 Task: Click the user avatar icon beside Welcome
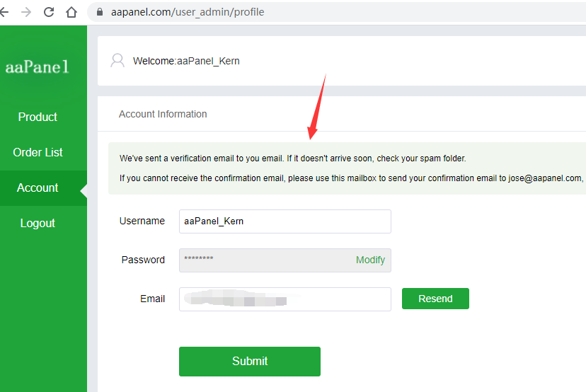pyautogui.click(x=117, y=60)
